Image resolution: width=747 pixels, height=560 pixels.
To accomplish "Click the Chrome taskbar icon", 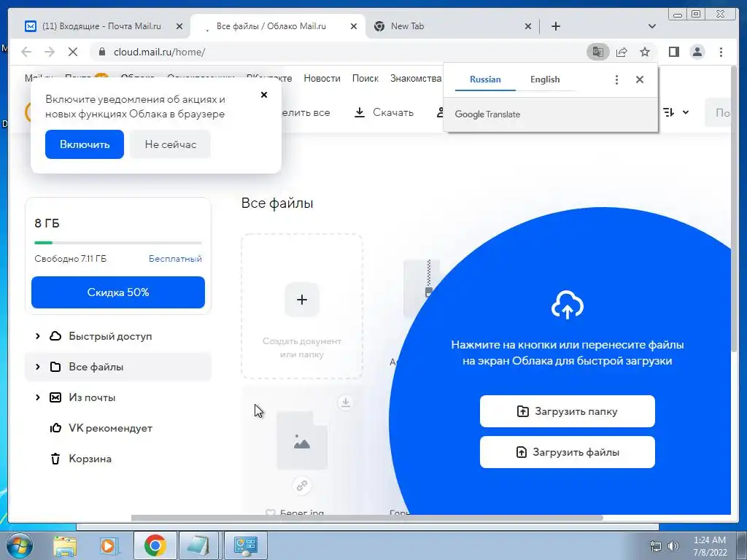I will (x=155, y=545).
